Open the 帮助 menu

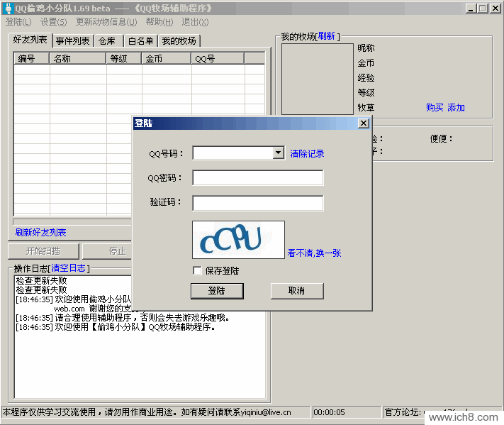click(159, 22)
